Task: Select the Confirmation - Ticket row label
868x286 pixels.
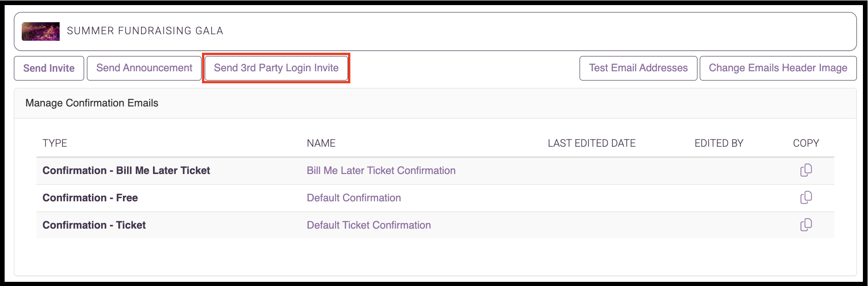Action: coord(94,225)
